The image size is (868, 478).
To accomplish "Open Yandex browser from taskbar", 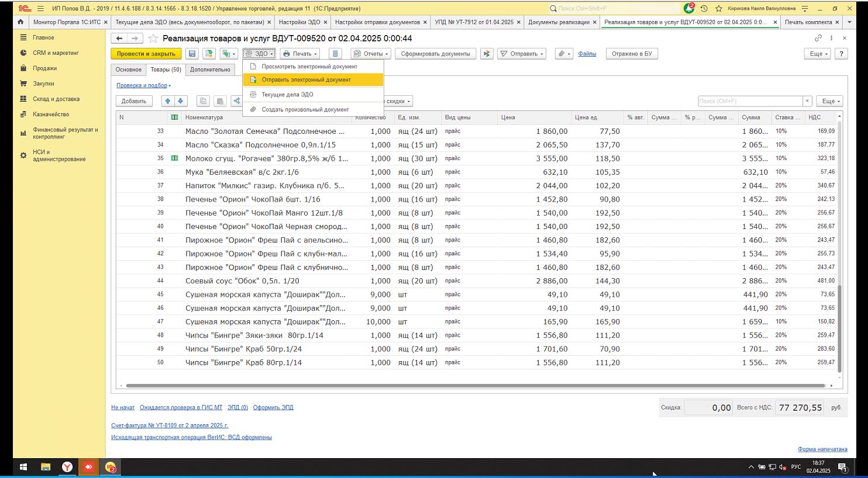I will [x=68, y=467].
